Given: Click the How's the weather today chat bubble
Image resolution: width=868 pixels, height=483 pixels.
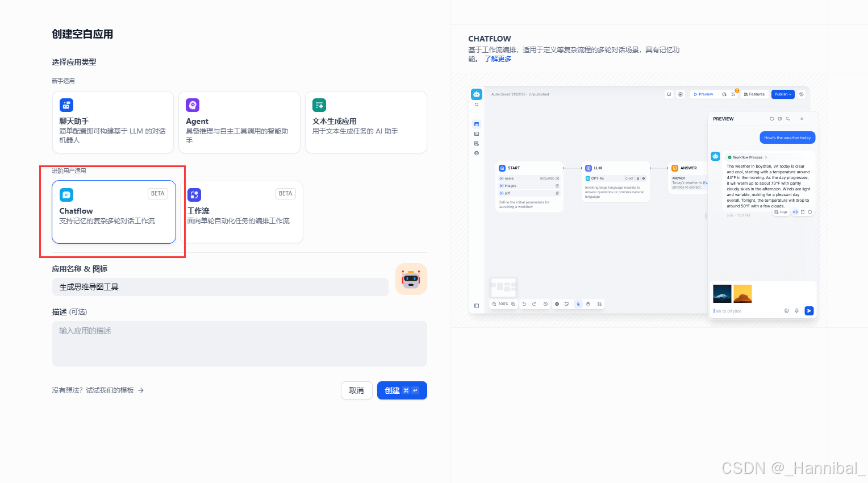Looking at the screenshot, I should click(x=787, y=138).
